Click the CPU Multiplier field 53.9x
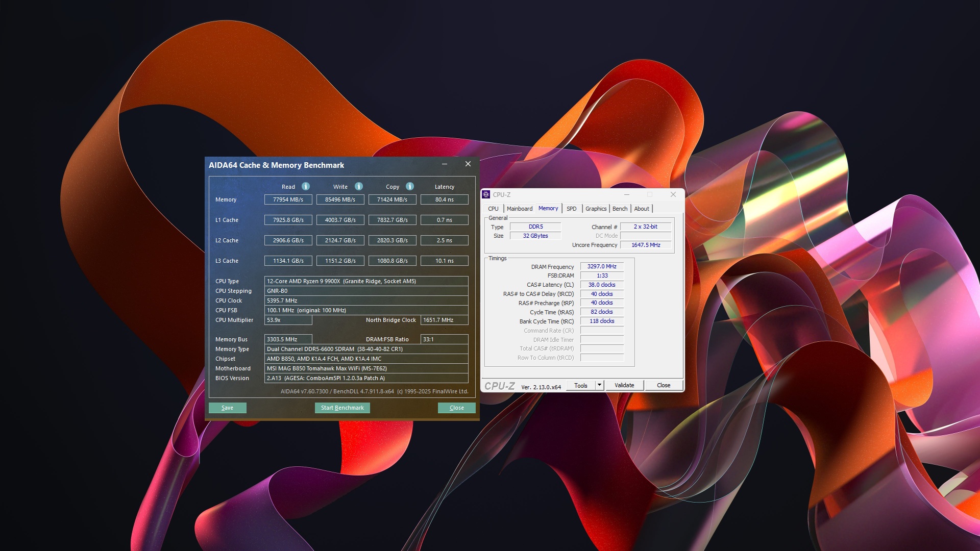 [288, 320]
